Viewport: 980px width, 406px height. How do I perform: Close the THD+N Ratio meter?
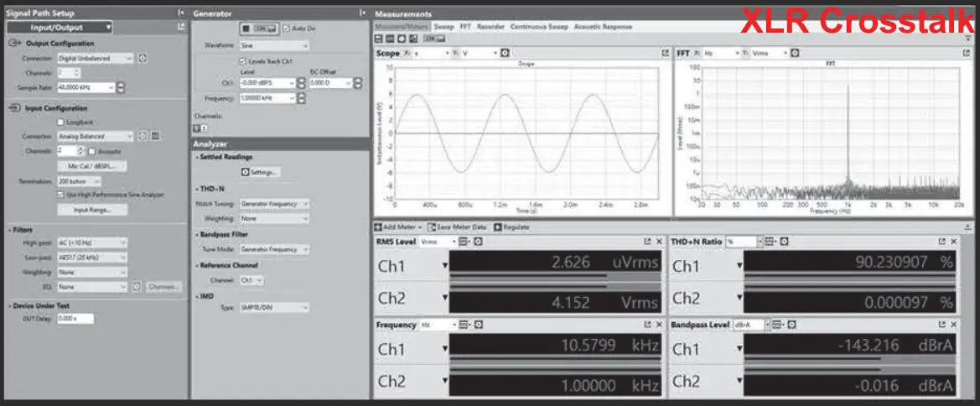point(953,242)
